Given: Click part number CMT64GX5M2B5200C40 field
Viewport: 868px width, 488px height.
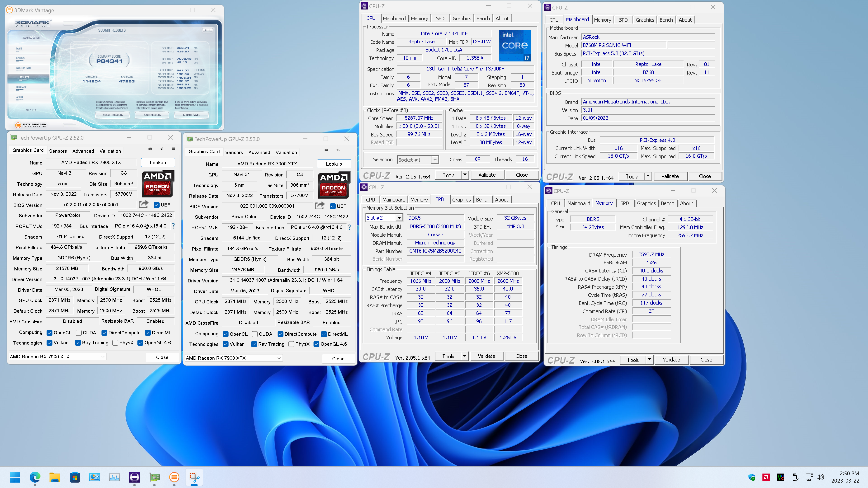Looking at the screenshot, I should pyautogui.click(x=435, y=251).
